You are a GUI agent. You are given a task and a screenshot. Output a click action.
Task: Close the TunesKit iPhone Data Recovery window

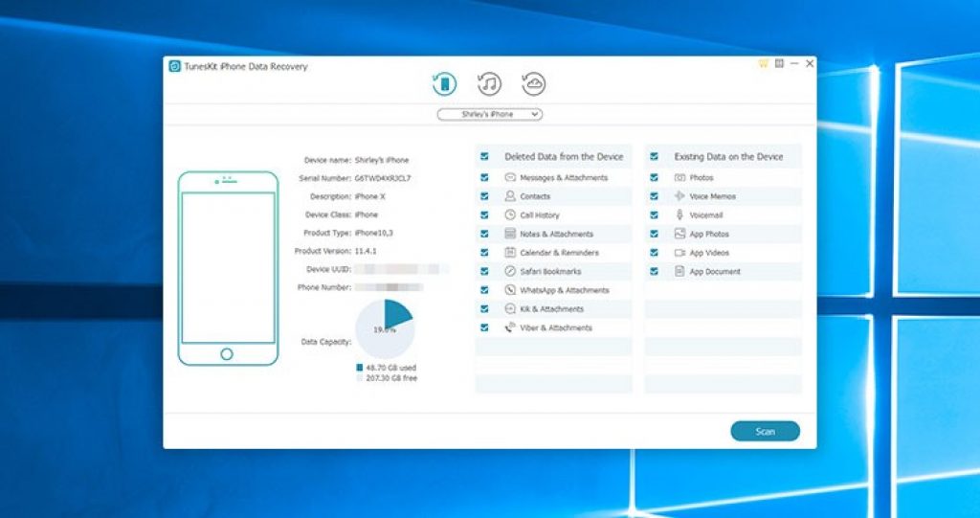[810, 64]
